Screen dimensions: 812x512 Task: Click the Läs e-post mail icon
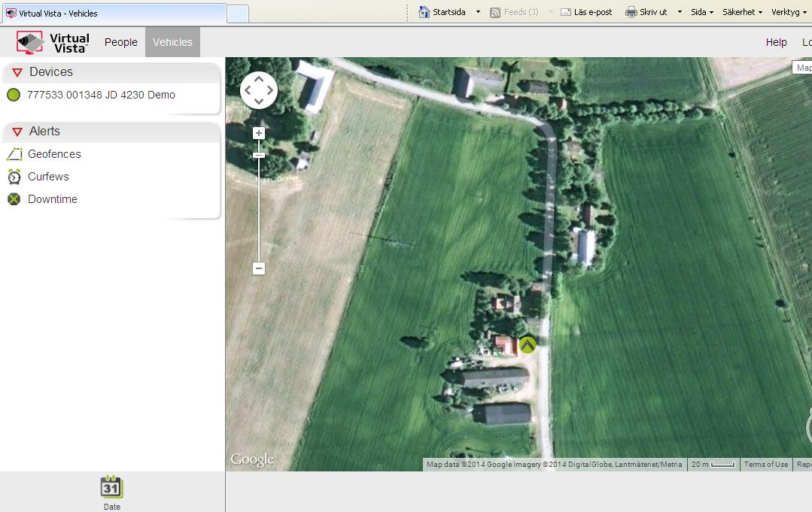566,12
